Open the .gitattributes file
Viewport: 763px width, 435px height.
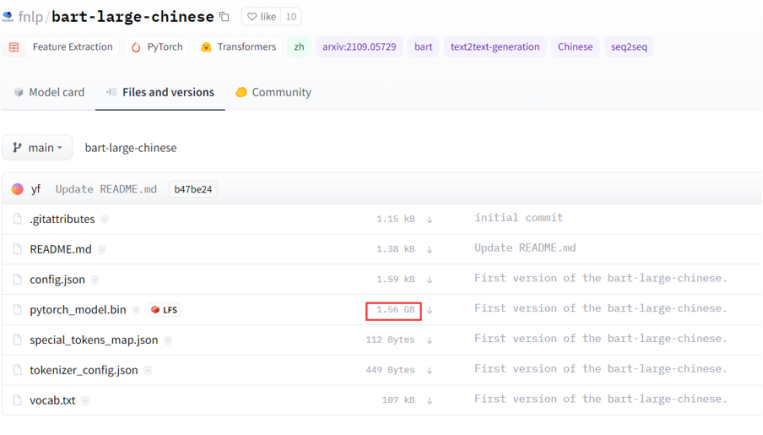[x=62, y=219]
